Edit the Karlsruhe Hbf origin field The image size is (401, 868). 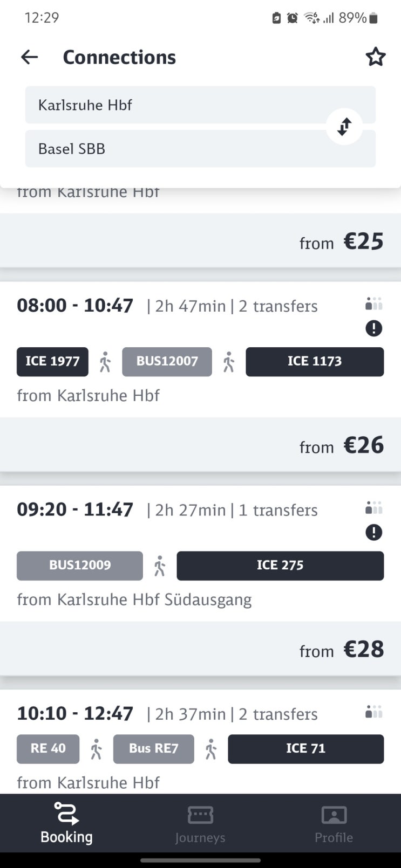173,105
